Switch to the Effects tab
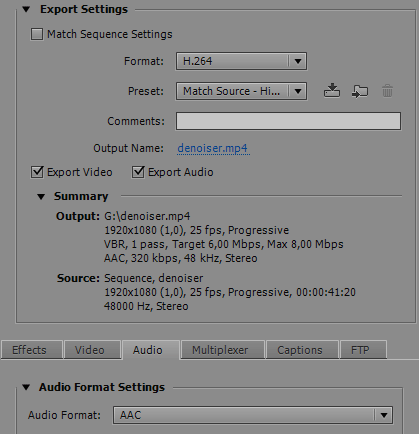 coord(32,350)
